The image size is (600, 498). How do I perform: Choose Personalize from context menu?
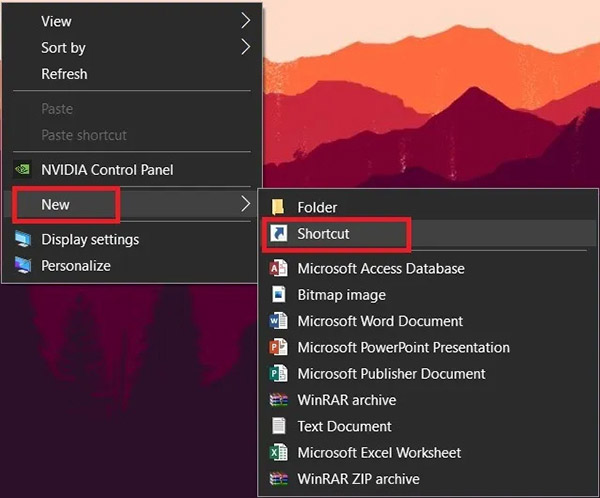pos(132,265)
